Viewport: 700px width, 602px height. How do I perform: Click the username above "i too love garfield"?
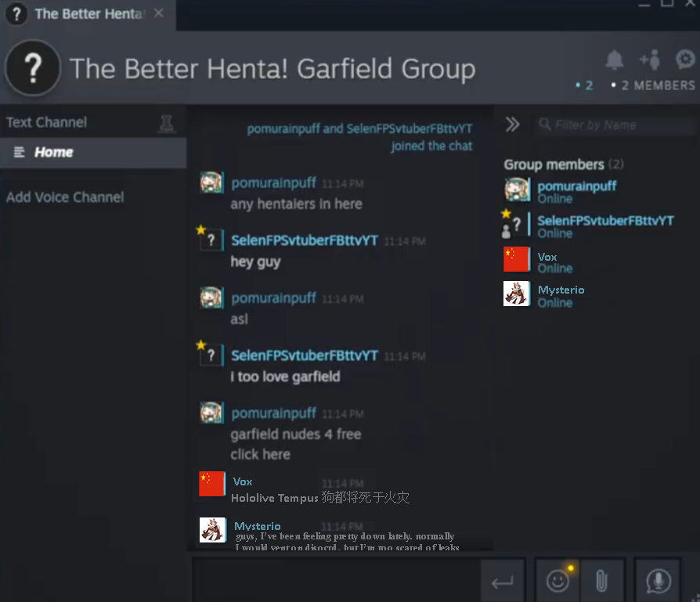pos(305,355)
